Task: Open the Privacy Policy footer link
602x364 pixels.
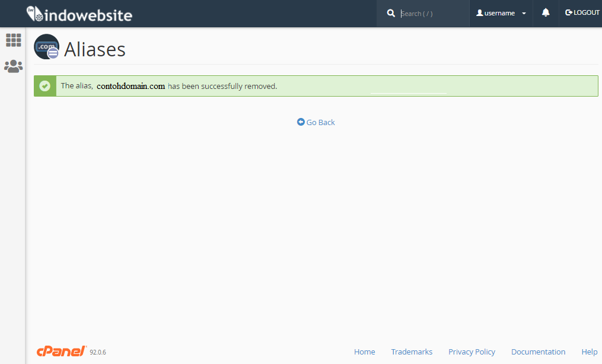Action: coord(472,352)
